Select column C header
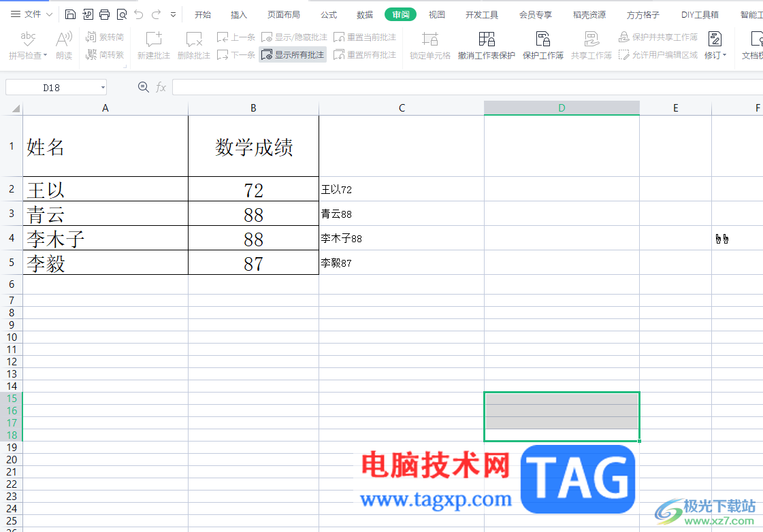Screen dimensions: 763x532 point(402,108)
